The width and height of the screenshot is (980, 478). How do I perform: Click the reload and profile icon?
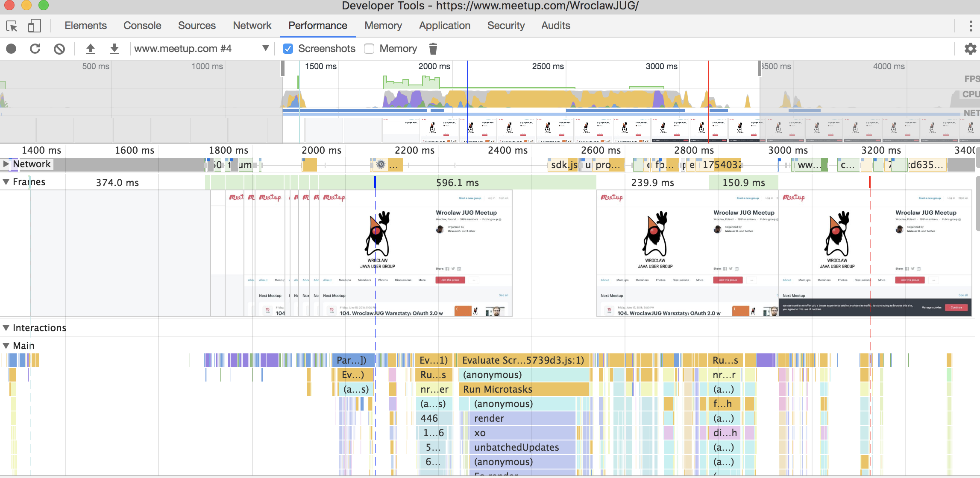[35, 49]
